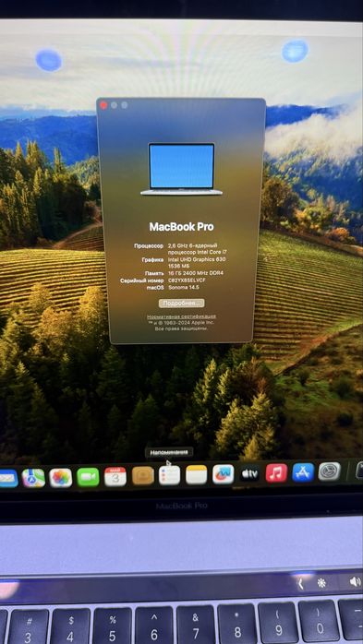363x644 pixels.
Task: Click the "Все права защищены" text
Action: pyautogui.click(x=181, y=329)
